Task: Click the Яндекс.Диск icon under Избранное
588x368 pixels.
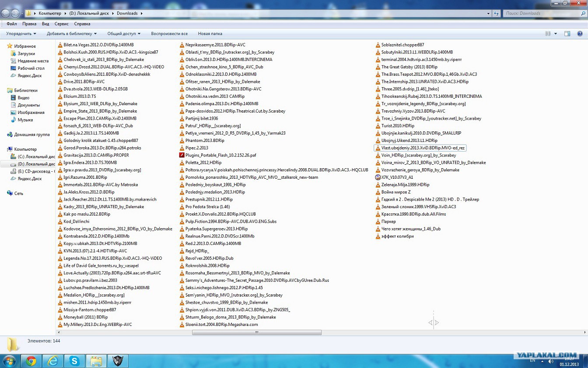Action: click(14, 76)
